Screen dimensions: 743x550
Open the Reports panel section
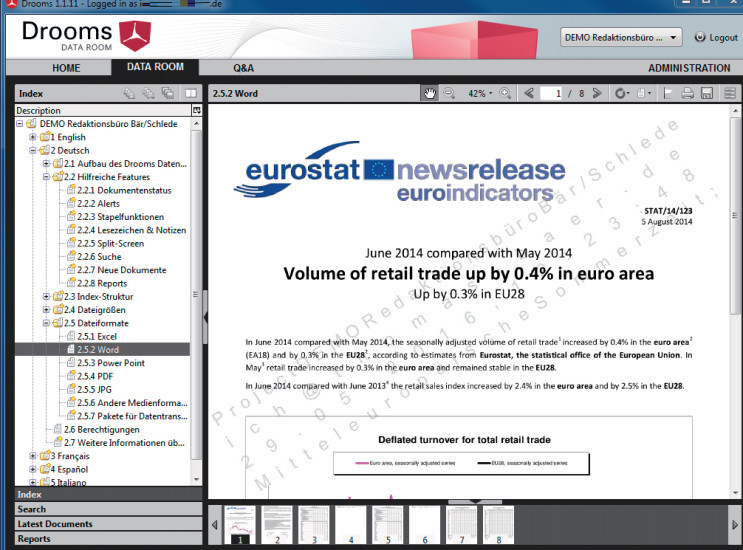click(109, 539)
